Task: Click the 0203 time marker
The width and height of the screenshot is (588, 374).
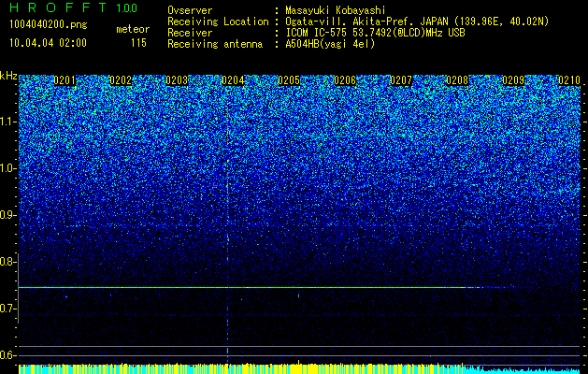Action: tap(177, 80)
